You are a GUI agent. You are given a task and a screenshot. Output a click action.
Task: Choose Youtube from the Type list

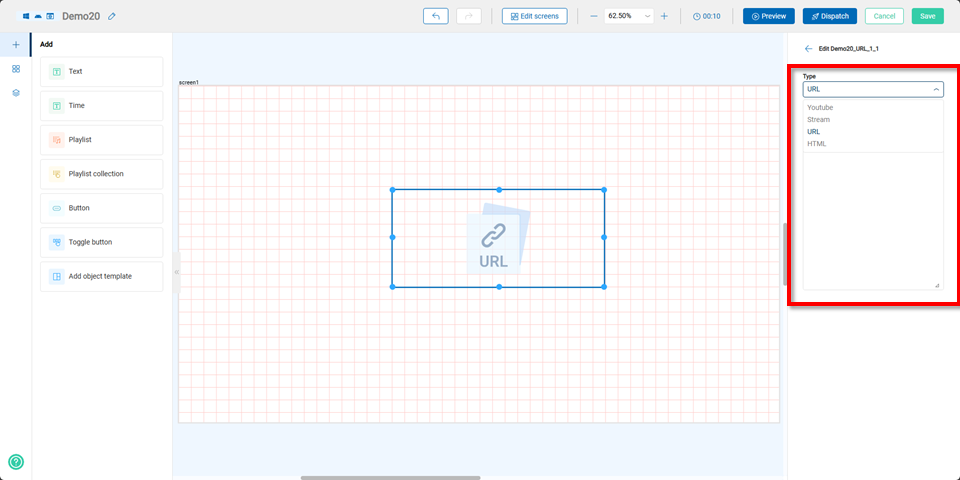click(x=820, y=107)
